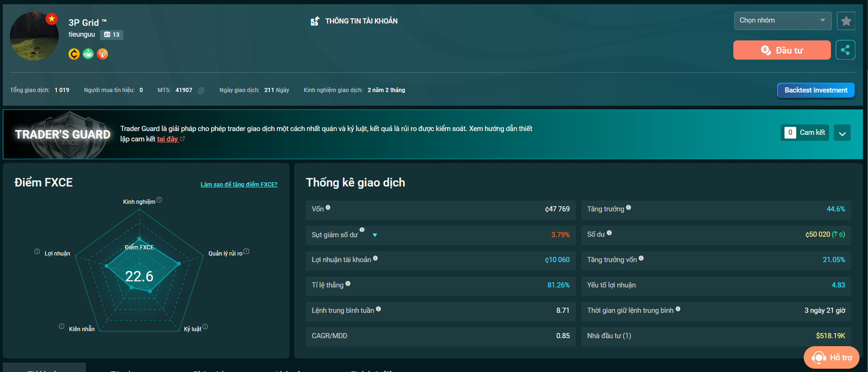Click info icon next to Kỷ luật
The image size is (868, 372).
205,327
